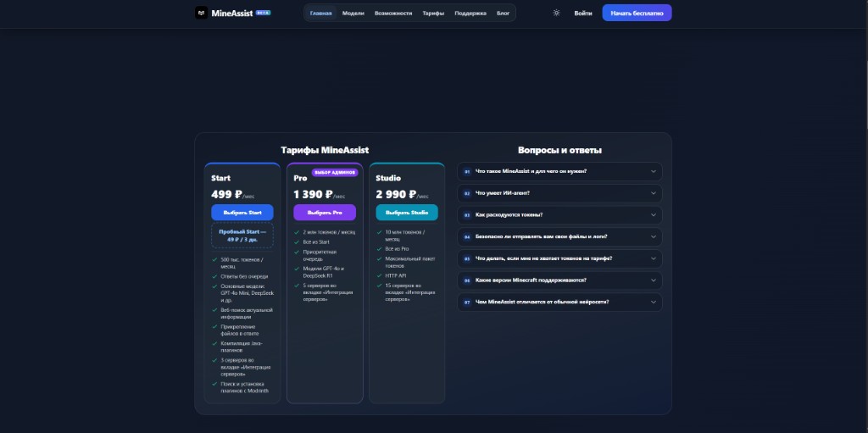Click '500 тыс. токенов / месяц' feature

(242, 263)
